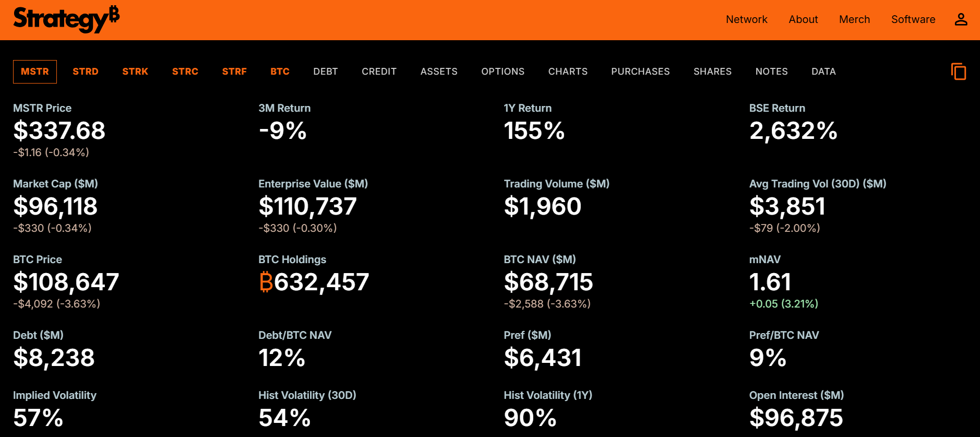Open the user account icon

tap(961, 19)
